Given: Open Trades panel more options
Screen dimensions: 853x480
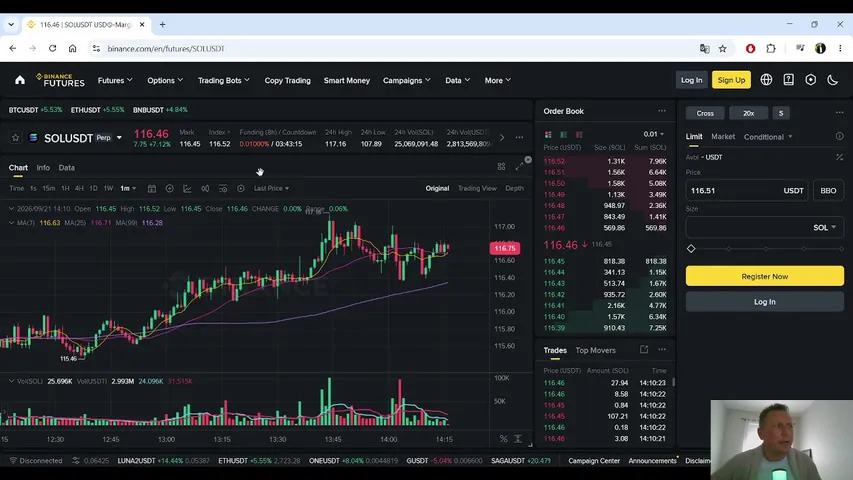Looking at the screenshot, I should point(662,349).
